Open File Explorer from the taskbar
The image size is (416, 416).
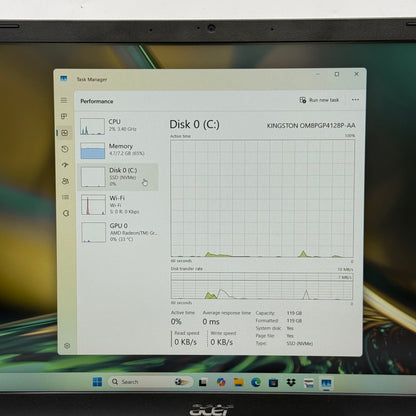[x=238, y=382]
